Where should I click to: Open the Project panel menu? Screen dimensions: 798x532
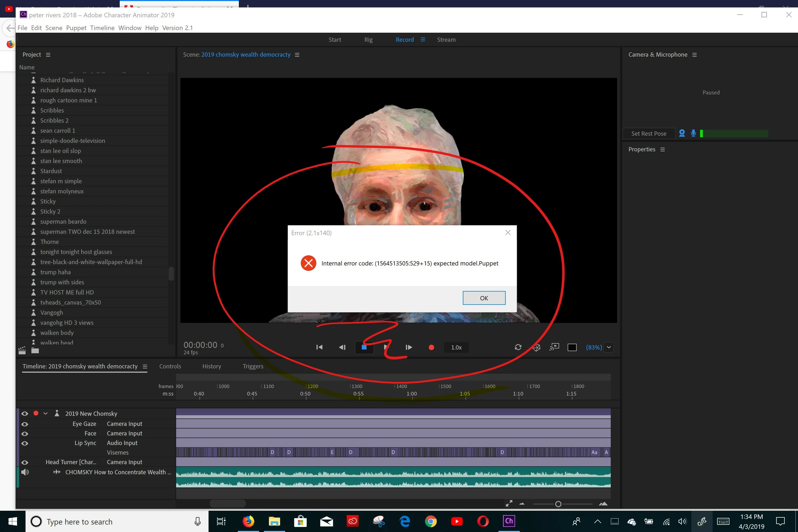pyautogui.click(x=48, y=55)
